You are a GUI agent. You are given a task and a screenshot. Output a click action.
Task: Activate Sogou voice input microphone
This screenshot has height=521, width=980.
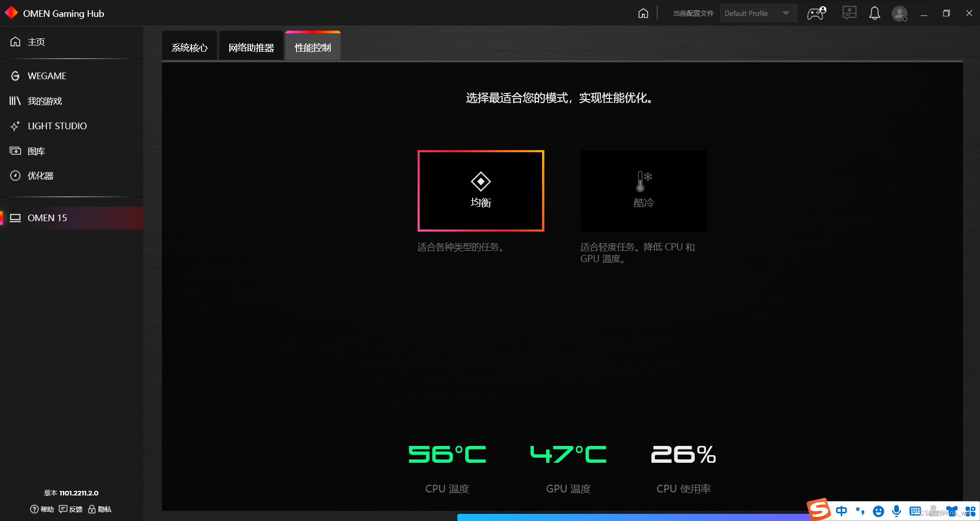point(896,511)
